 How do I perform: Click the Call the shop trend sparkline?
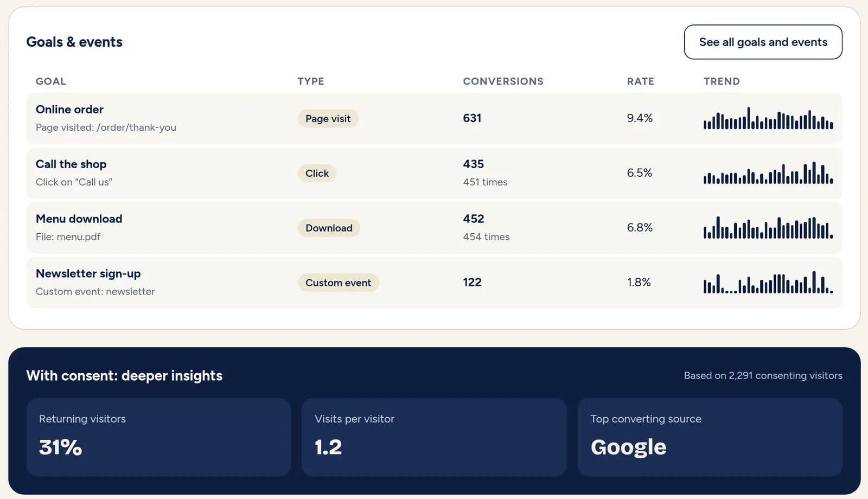click(768, 173)
